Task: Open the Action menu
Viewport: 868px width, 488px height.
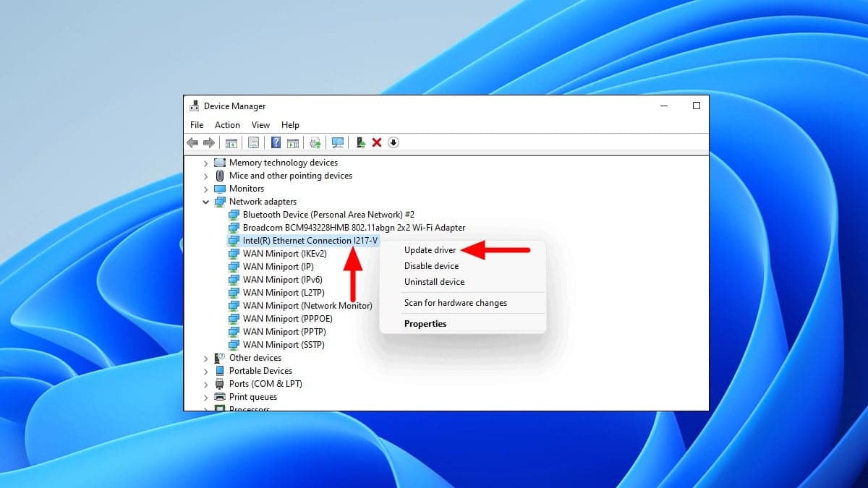Action: point(227,124)
